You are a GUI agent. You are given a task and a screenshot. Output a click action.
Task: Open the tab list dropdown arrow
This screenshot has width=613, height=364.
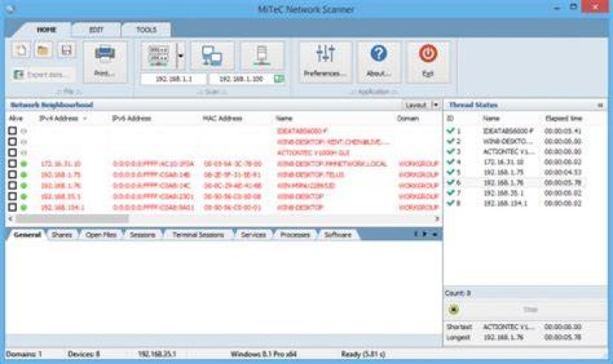pyautogui.click(x=434, y=235)
